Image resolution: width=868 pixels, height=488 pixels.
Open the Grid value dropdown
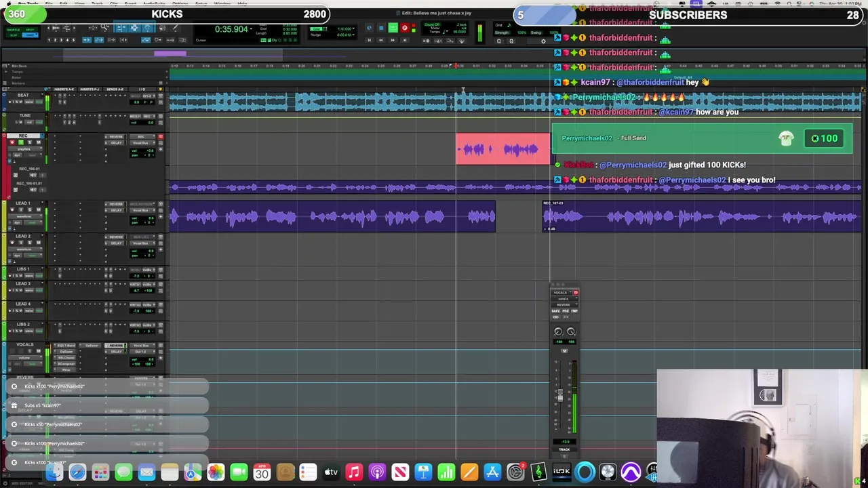(353, 28)
